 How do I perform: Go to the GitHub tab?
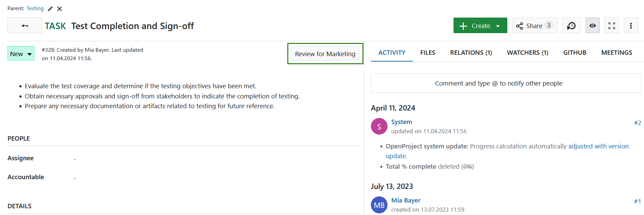(574, 53)
